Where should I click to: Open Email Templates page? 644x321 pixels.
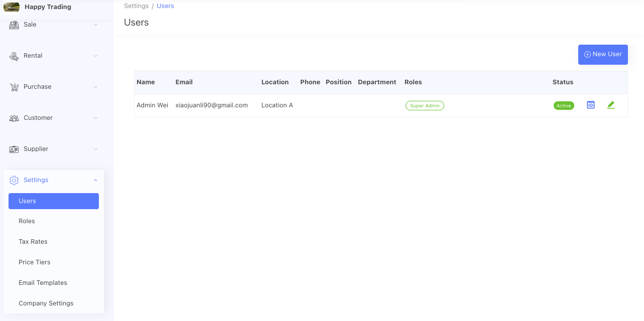click(43, 283)
